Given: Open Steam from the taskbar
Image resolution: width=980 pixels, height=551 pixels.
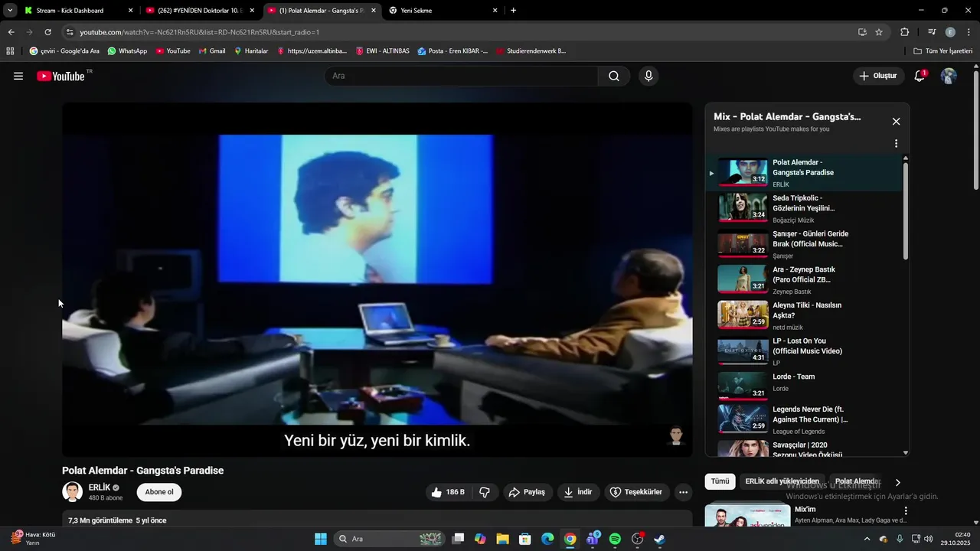Looking at the screenshot, I should pyautogui.click(x=659, y=539).
